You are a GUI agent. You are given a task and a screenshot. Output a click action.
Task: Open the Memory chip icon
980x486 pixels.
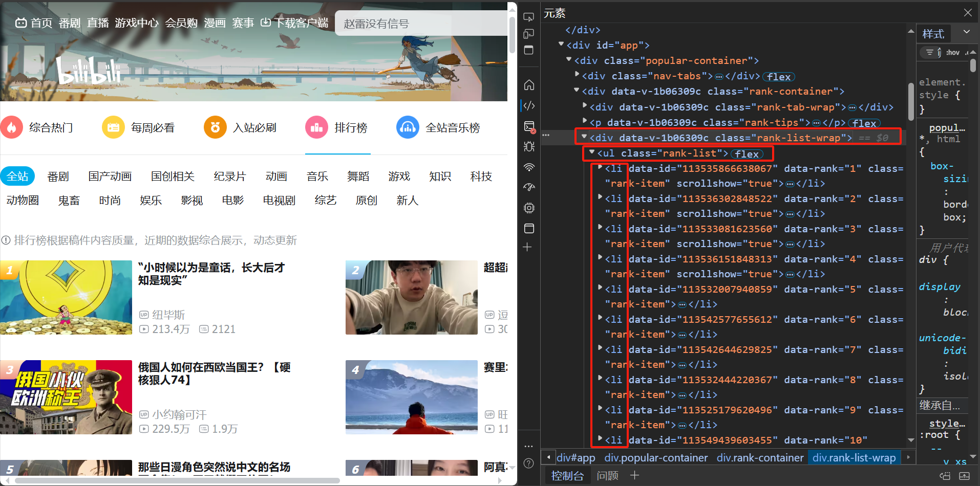529,208
